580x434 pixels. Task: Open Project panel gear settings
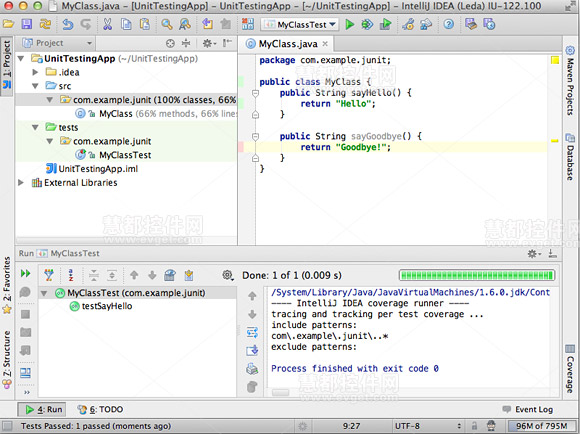(209, 43)
